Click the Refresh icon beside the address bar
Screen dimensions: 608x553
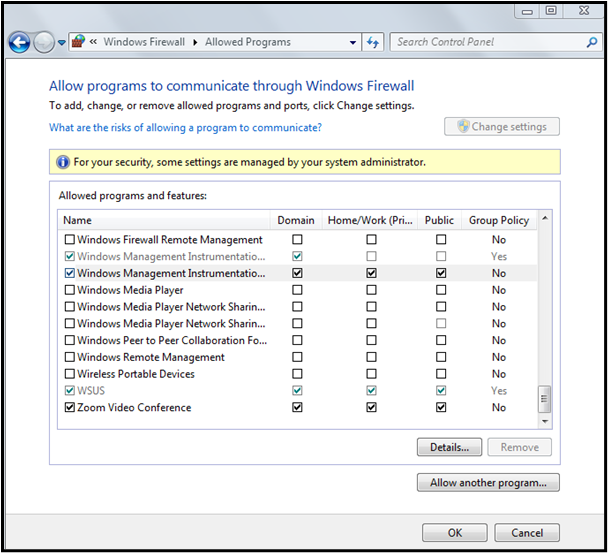point(374,43)
